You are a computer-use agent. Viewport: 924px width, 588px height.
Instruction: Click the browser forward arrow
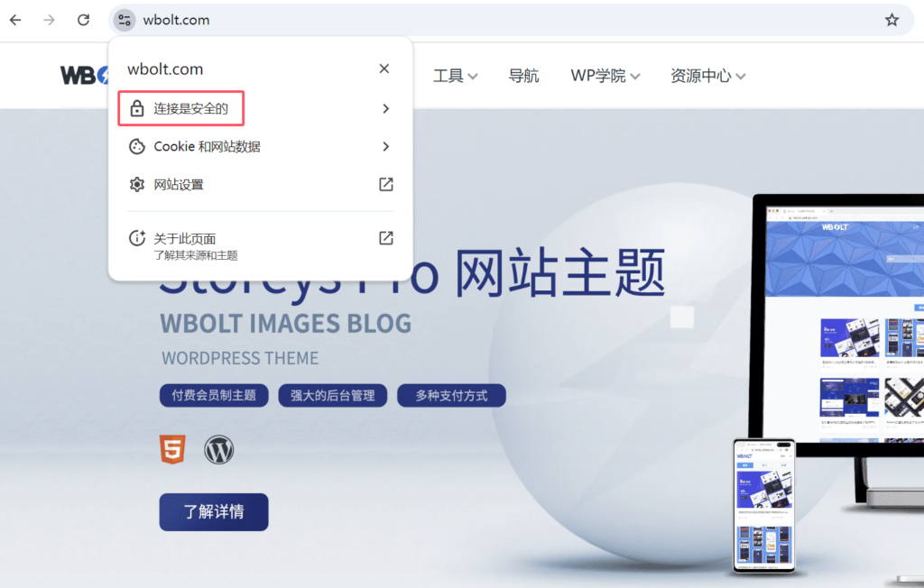[x=49, y=20]
